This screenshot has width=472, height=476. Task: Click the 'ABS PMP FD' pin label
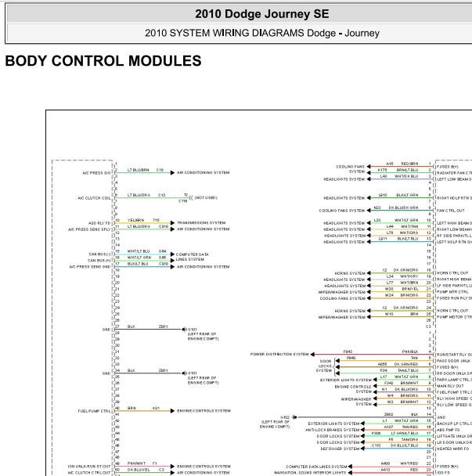click(x=448, y=430)
